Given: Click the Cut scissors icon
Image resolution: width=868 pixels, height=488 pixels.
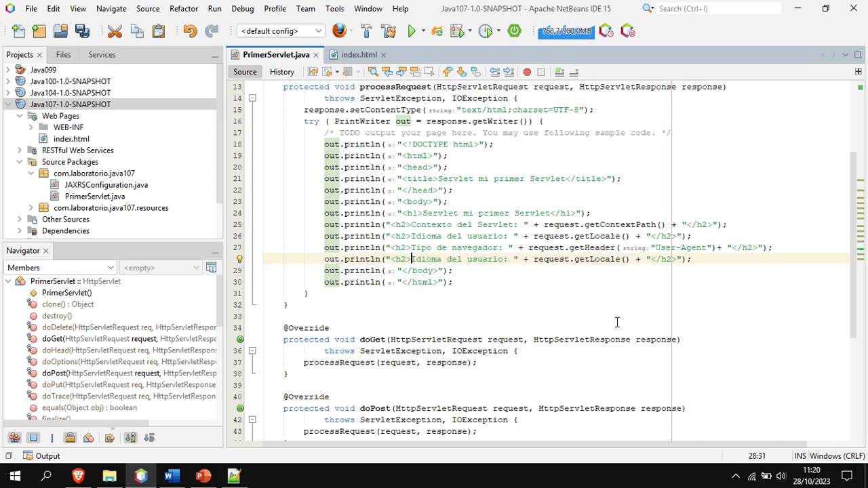Looking at the screenshot, I should coord(115,31).
